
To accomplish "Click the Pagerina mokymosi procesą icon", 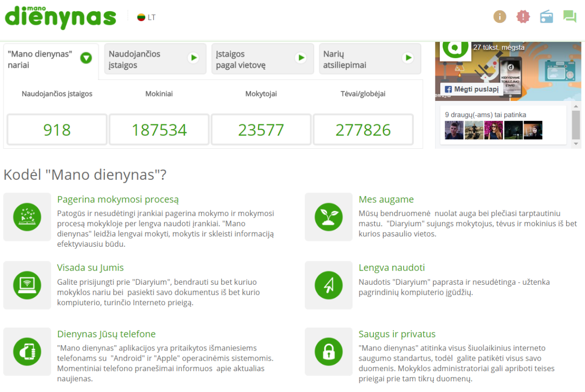I will click(27, 217).
